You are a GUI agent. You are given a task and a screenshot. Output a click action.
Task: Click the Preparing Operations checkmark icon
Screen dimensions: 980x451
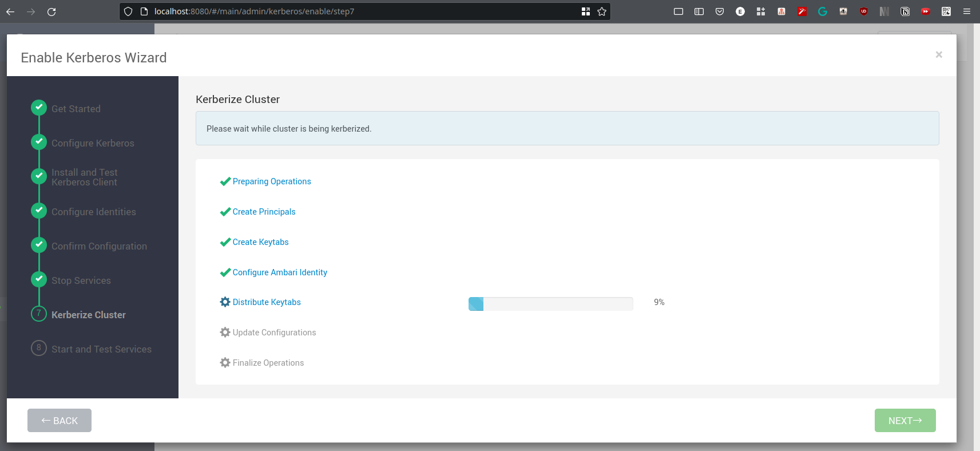click(225, 181)
